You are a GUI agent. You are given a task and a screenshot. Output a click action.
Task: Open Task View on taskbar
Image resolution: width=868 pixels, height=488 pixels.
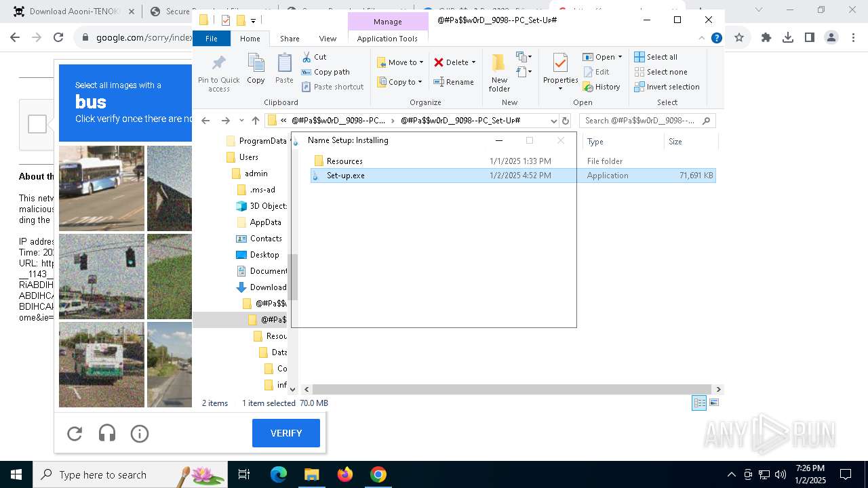(x=244, y=474)
